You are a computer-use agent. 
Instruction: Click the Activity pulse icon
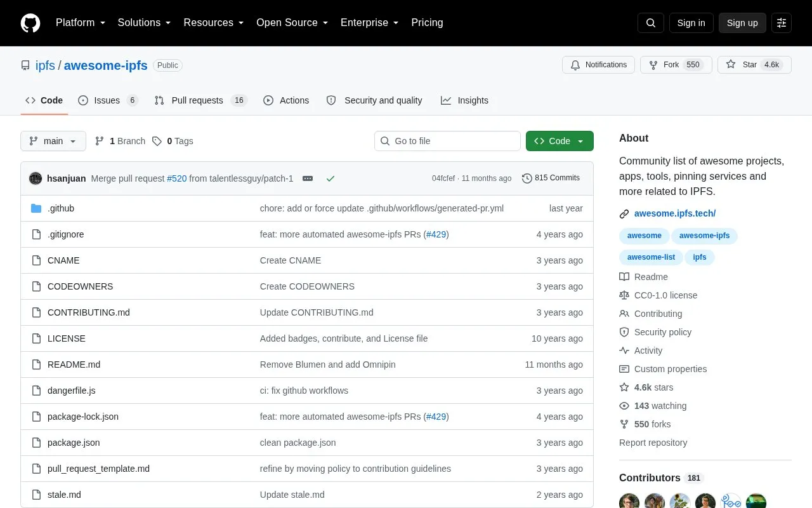coord(624,351)
